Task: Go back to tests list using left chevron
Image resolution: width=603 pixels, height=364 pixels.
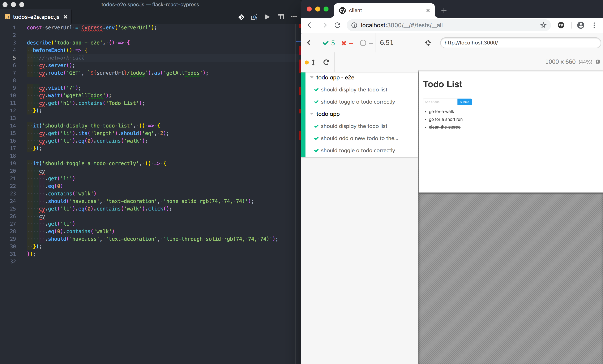Action: tap(309, 43)
